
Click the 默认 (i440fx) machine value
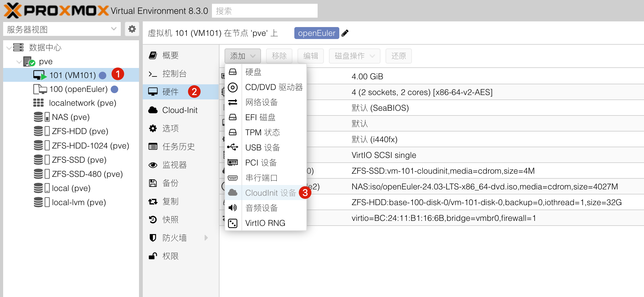point(375,139)
